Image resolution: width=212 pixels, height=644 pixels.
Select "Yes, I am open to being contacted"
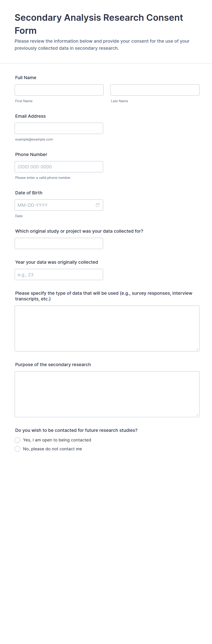(x=18, y=440)
